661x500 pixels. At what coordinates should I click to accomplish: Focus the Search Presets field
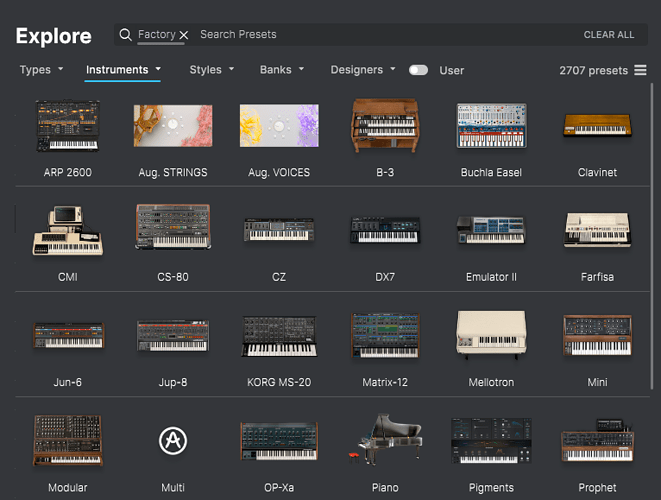tap(238, 34)
